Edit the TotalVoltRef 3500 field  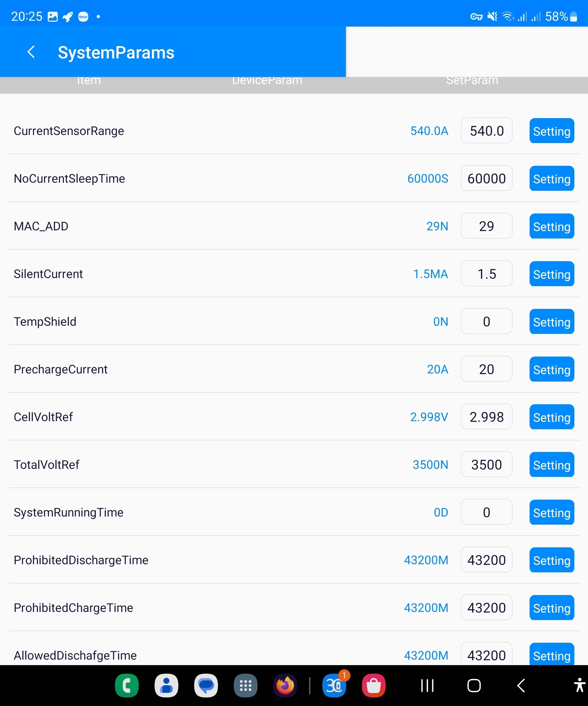tap(486, 465)
